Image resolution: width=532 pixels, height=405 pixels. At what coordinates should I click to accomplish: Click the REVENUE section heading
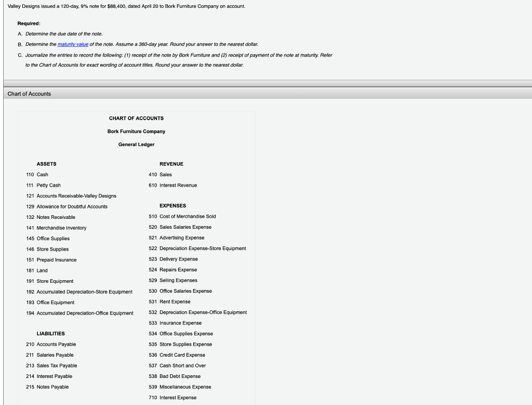coord(171,164)
